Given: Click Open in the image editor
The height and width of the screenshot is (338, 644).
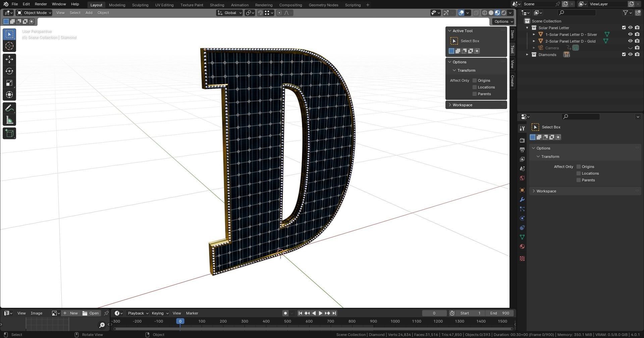Looking at the screenshot, I should tap(91, 313).
